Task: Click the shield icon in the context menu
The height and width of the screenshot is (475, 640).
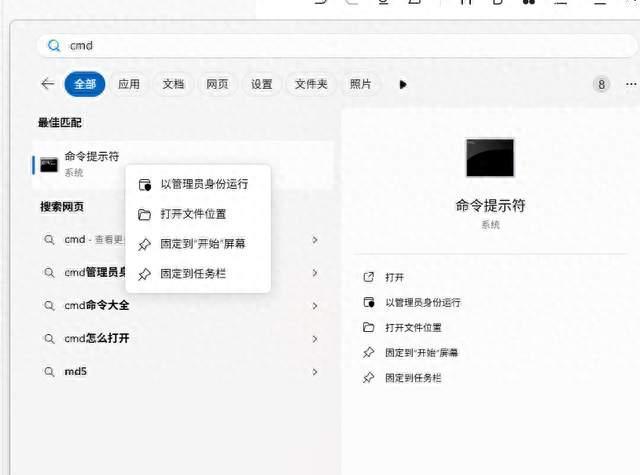Action: point(144,184)
